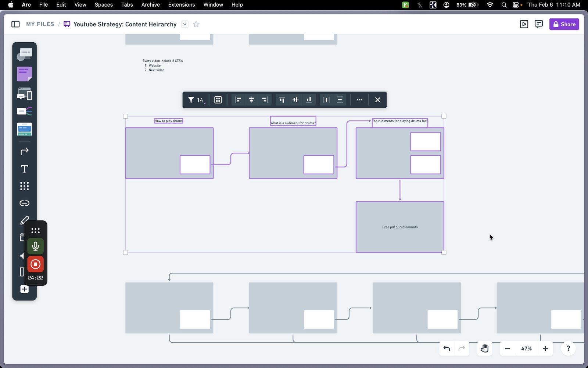Viewport: 588px width, 368px height.
Task: Close the selection toolbar with X
Action: (377, 100)
